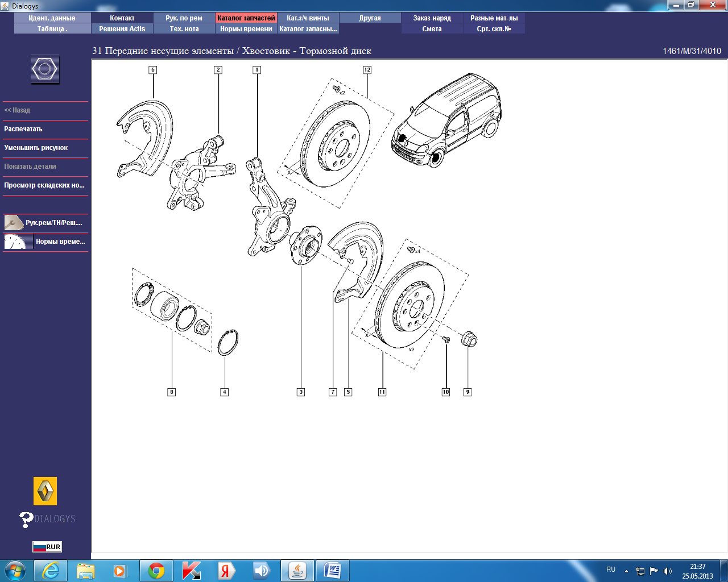Screen dimensions: 728x582
Task: Open media player taskbar icon
Action: [x=121, y=571]
